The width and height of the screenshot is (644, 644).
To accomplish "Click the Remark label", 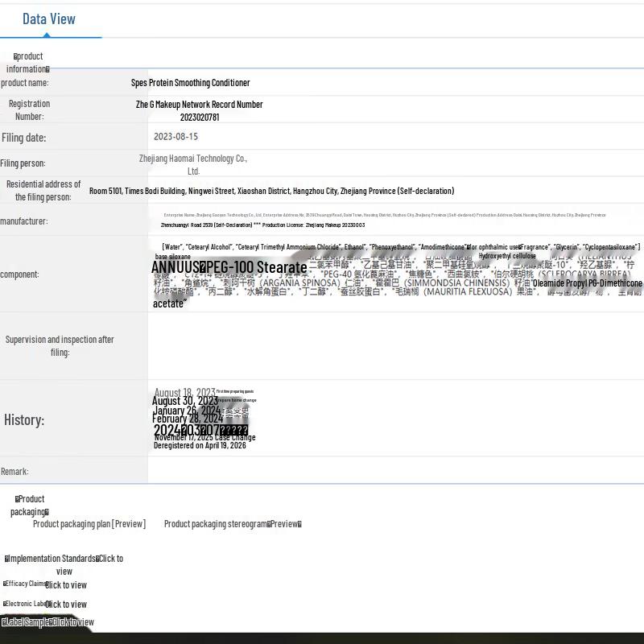I will 14,471.
